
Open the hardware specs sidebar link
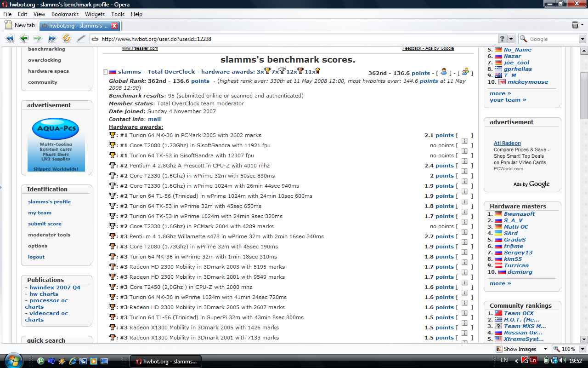coord(48,71)
